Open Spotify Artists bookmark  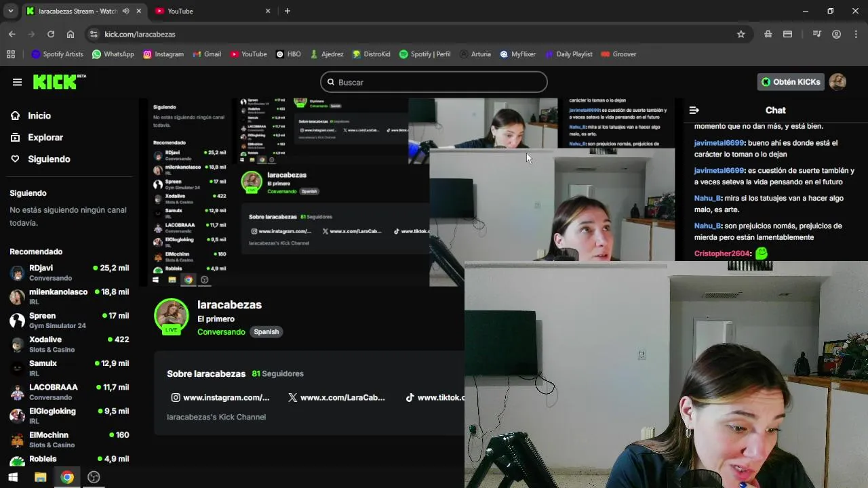(x=58, y=54)
